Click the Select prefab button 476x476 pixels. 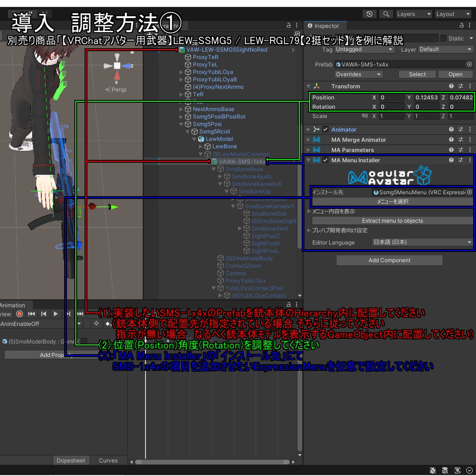pos(417,74)
